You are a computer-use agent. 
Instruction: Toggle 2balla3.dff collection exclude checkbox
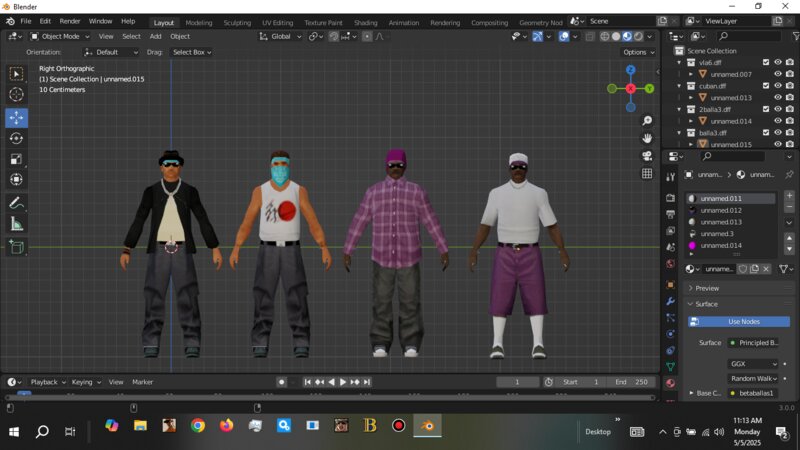[x=766, y=109]
